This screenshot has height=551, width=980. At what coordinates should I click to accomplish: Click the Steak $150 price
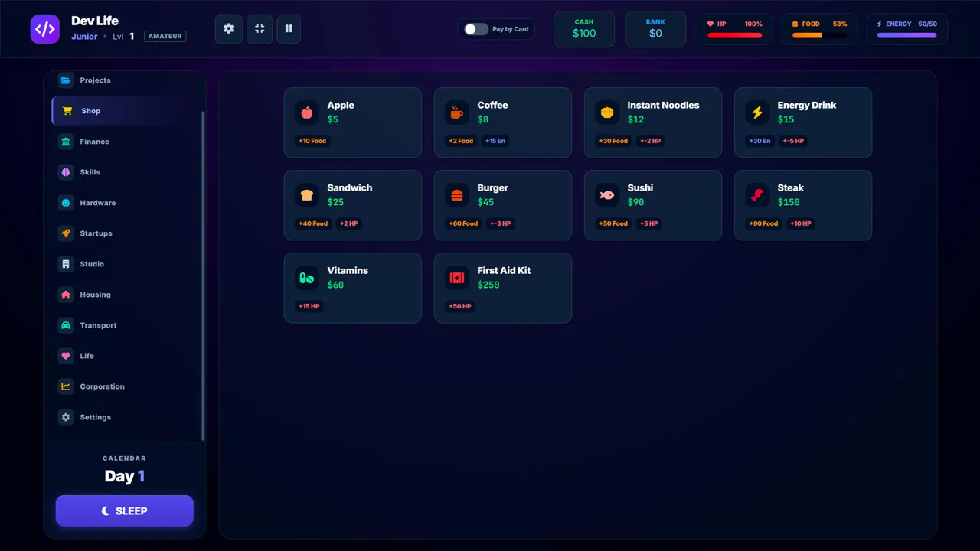click(x=789, y=202)
